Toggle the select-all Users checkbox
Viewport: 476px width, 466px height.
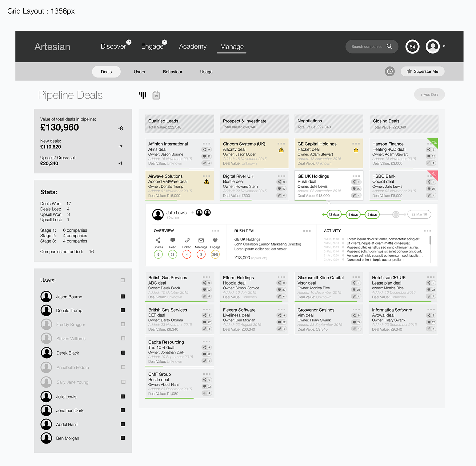[123, 280]
